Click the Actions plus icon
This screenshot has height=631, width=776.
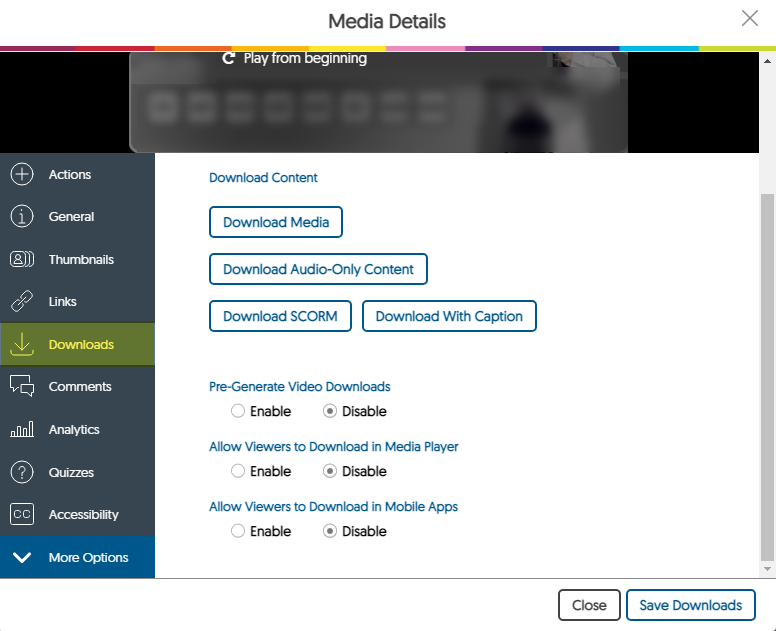coord(22,174)
